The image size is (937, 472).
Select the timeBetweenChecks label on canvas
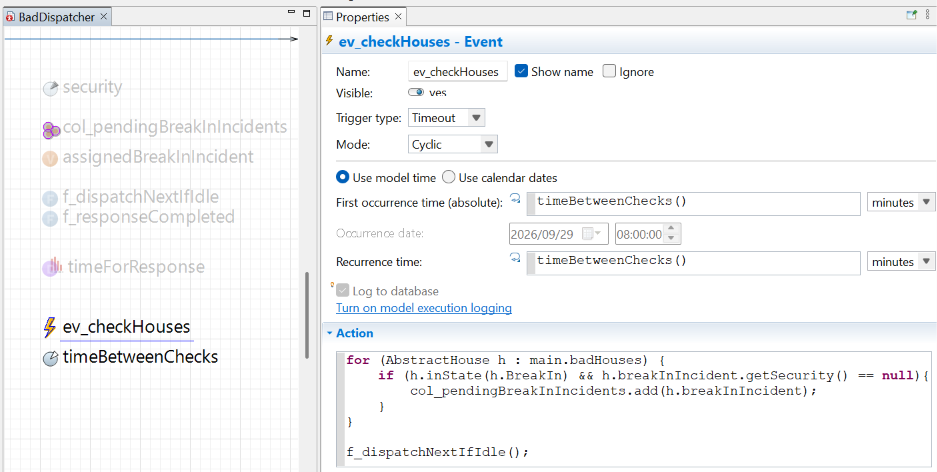(140, 357)
